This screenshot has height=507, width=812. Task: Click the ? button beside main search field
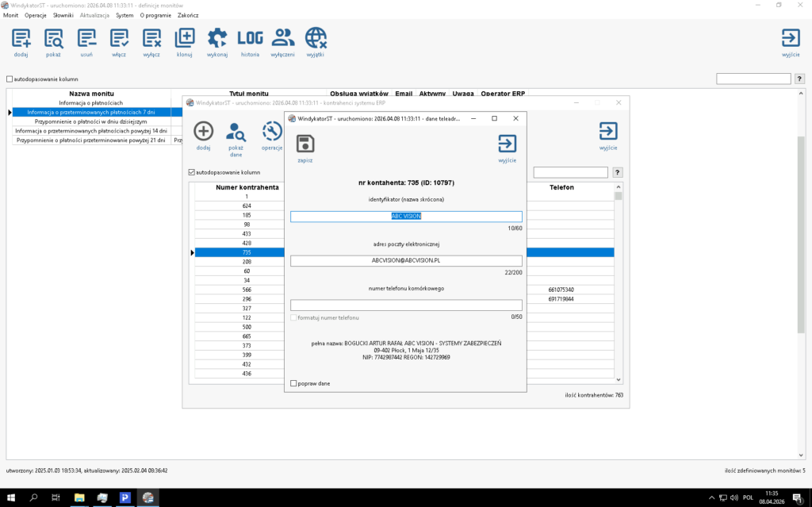coord(800,79)
